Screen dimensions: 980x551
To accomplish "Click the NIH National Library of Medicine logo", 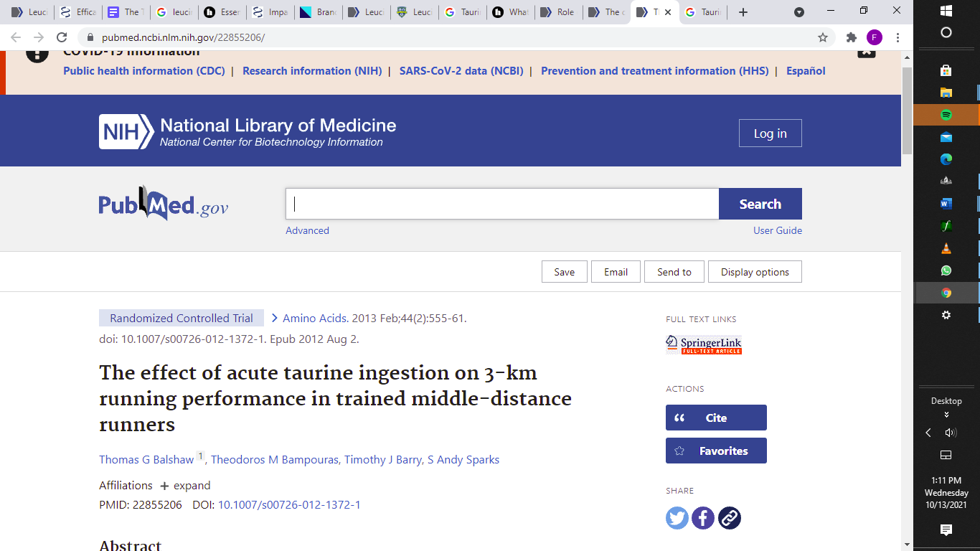I will click(x=248, y=132).
